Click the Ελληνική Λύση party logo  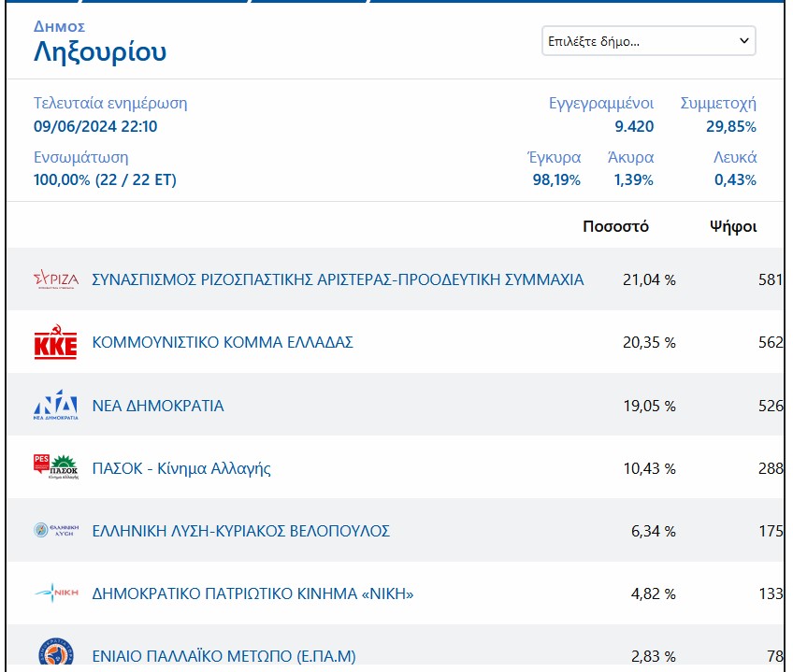coord(55,531)
